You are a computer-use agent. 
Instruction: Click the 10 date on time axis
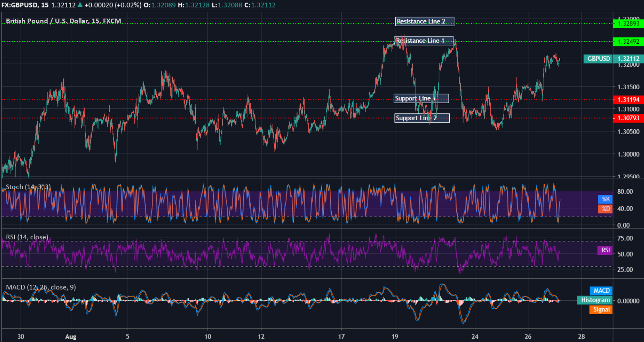tap(208, 336)
